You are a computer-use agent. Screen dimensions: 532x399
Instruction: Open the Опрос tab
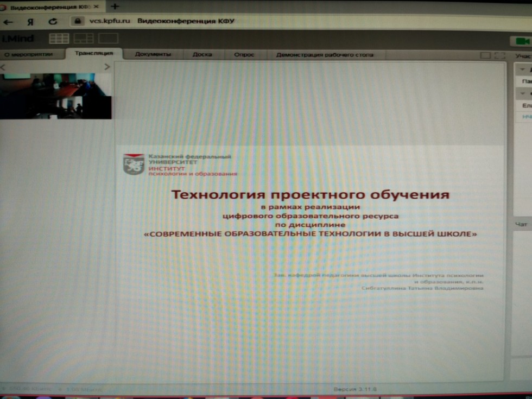tap(244, 54)
